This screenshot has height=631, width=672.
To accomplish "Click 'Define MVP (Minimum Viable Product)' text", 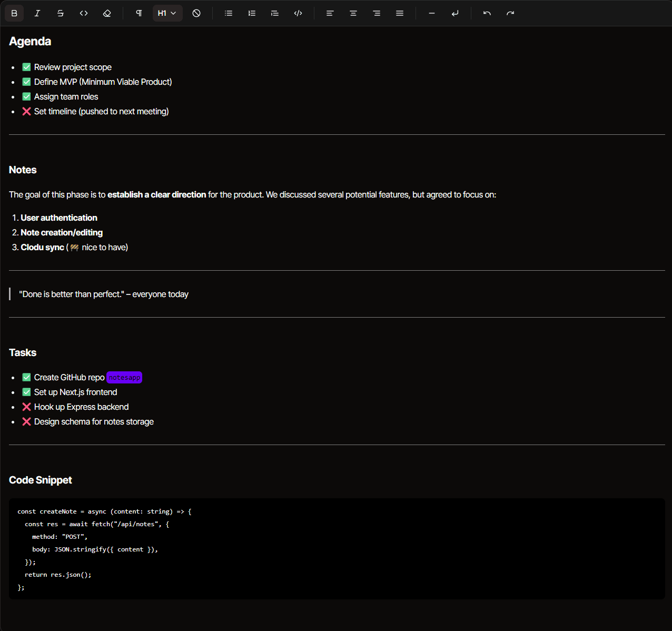I will pos(103,82).
